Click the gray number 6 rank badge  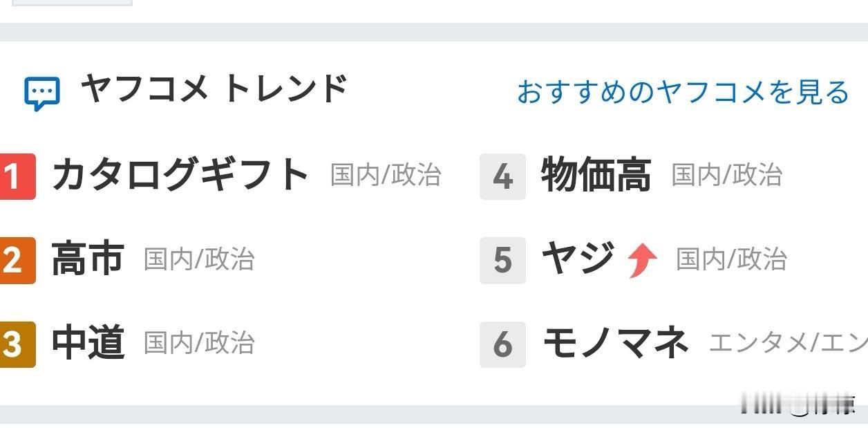pos(503,345)
